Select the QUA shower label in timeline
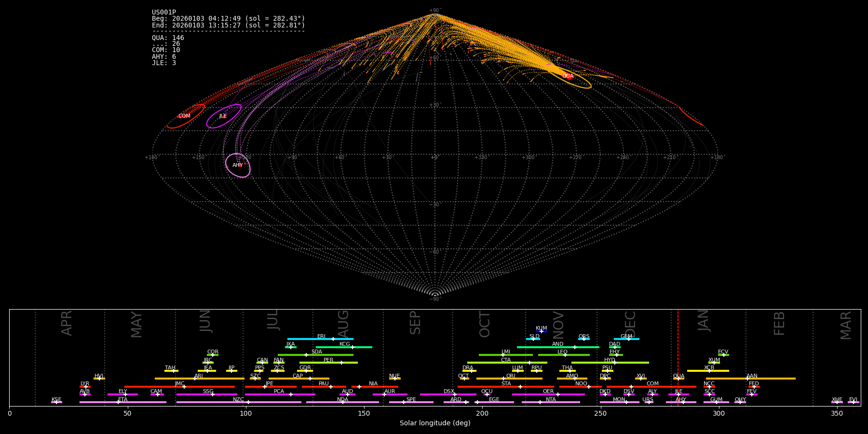Screen dimensions: 868x434 [678, 376]
